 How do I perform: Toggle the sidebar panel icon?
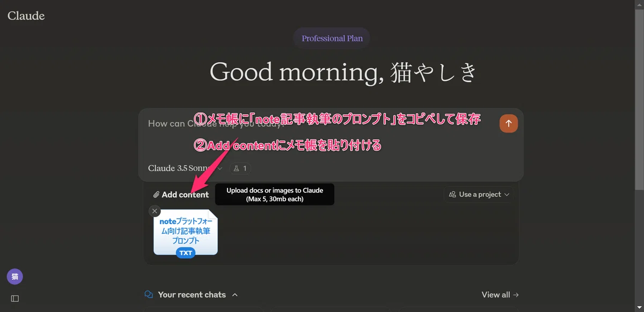point(15,298)
